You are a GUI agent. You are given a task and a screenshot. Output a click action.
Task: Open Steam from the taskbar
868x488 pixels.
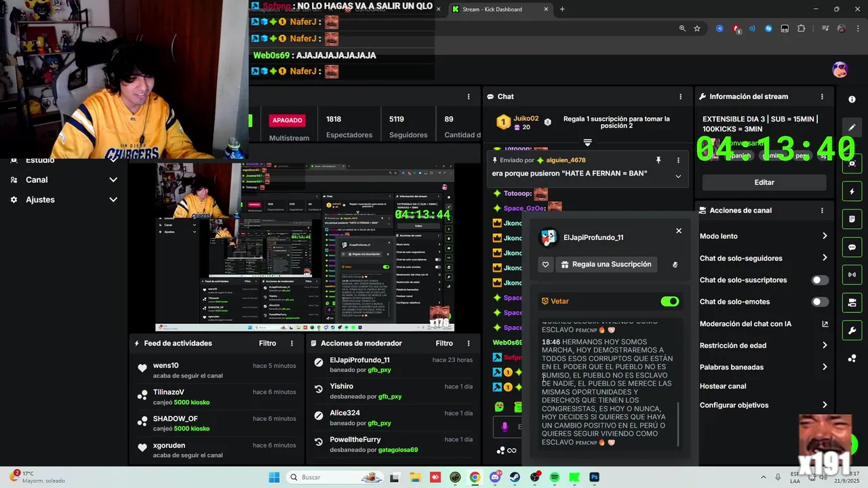tap(515, 477)
